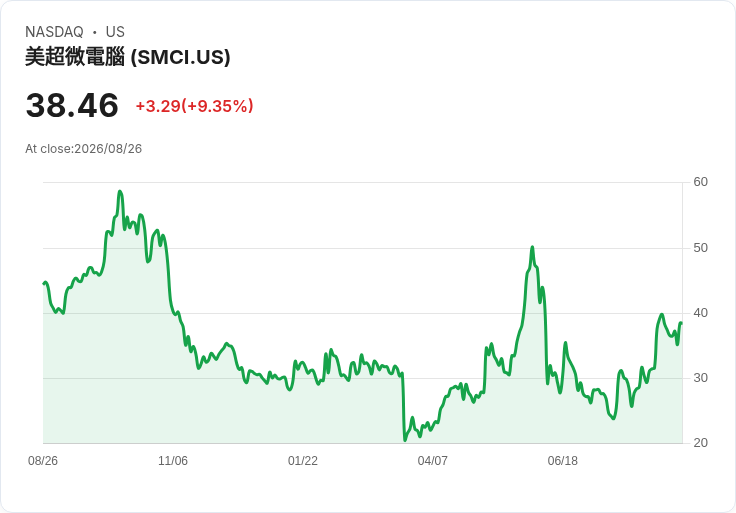Viewport: 736px width, 513px height.
Task: Click the SMCI.US stock title
Action: click(128, 57)
